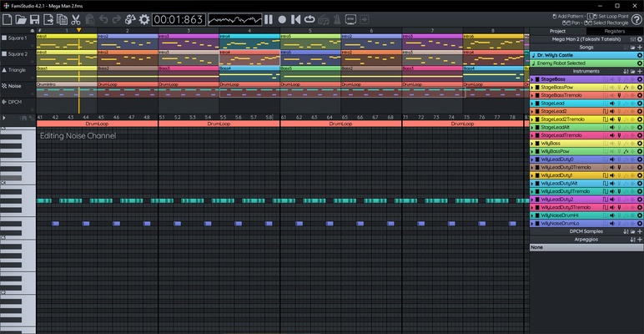Click the Redo arrow icon
The width and height of the screenshot is (644, 334).
[x=117, y=19]
